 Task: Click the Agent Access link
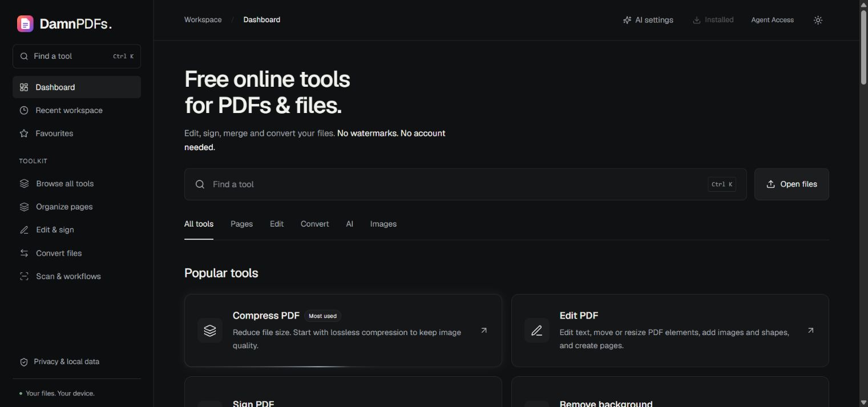tap(772, 20)
